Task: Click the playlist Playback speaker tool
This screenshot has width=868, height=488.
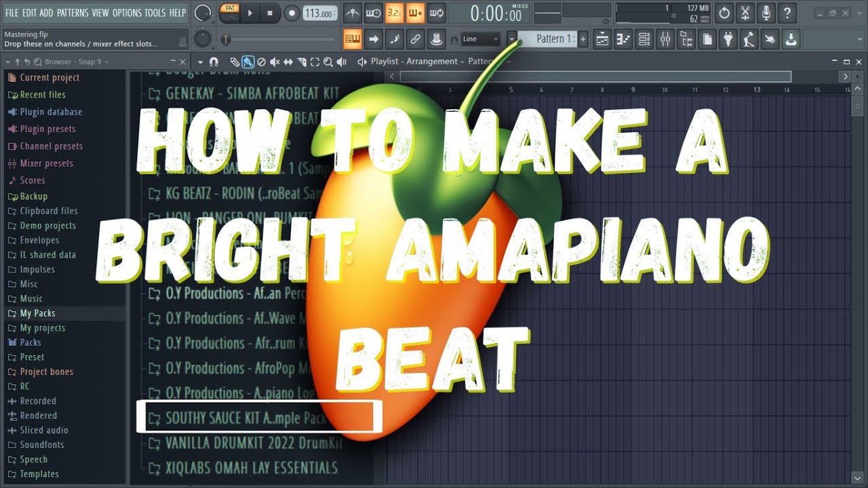Action: click(342, 62)
